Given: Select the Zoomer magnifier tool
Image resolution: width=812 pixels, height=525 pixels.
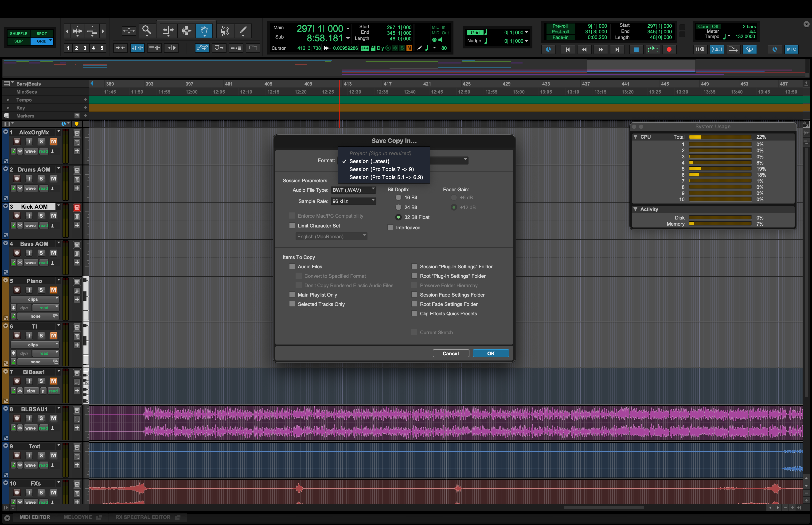Looking at the screenshot, I should point(147,31).
